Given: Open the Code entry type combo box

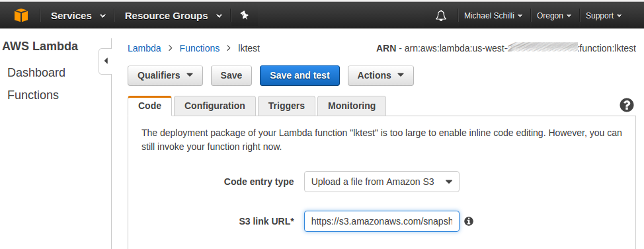Looking at the screenshot, I should click(x=382, y=182).
